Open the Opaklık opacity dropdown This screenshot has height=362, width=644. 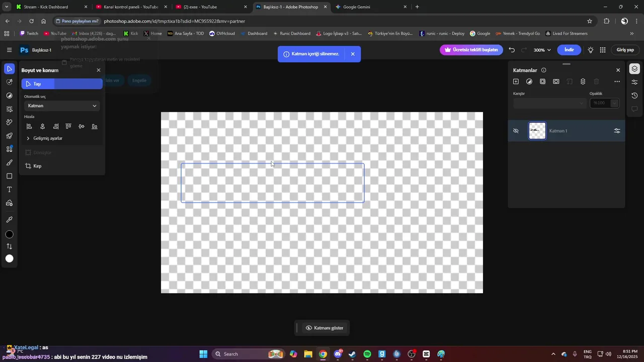[614, 103]
